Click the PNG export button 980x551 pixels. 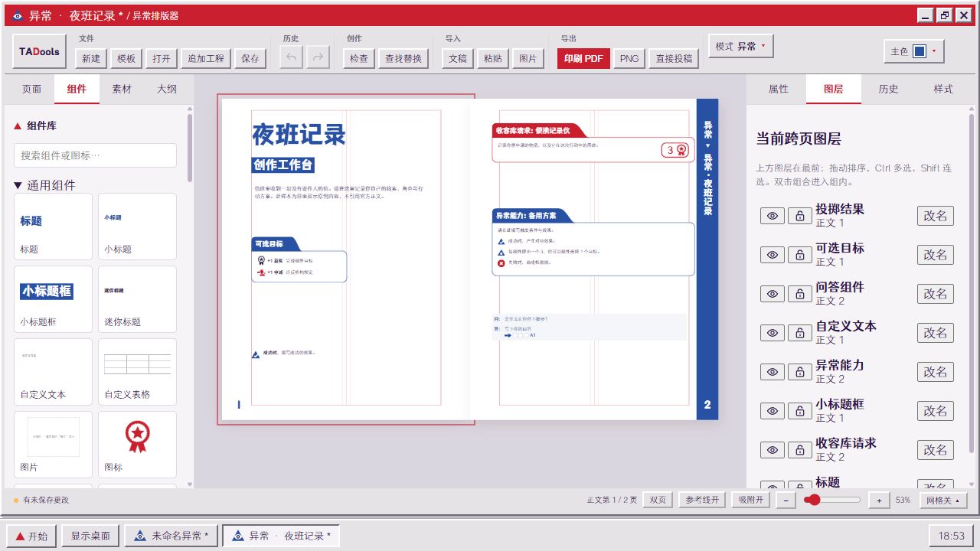(629, 58)
